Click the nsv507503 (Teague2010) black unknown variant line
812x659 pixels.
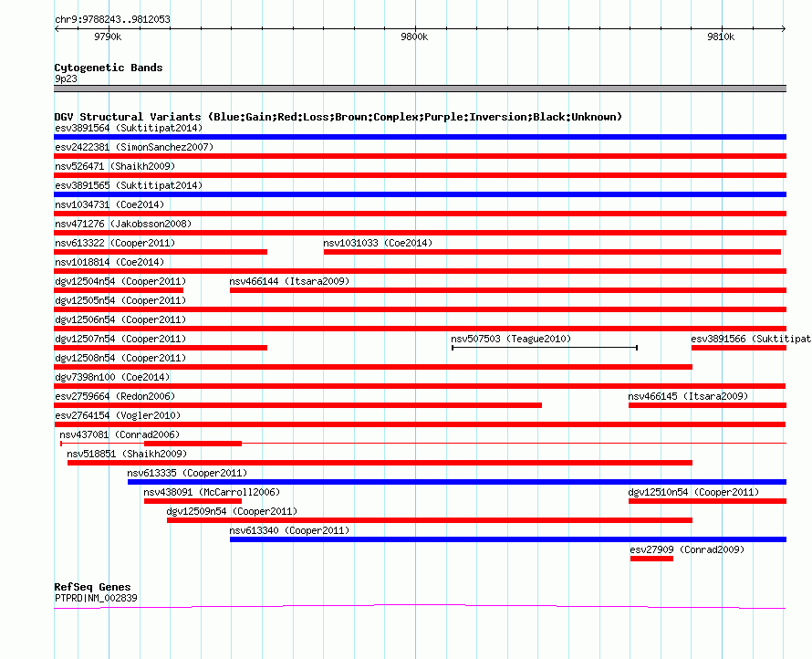tap(545, 348)
